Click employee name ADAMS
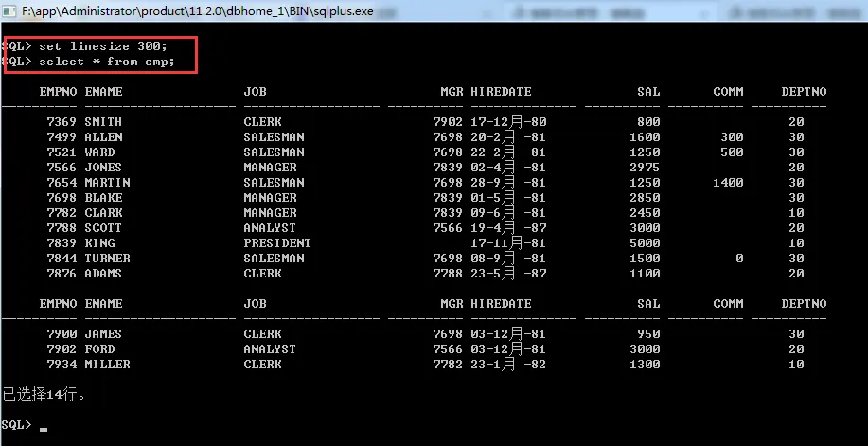The width and height of the screenshot is (868, 446). click(103, 273)
